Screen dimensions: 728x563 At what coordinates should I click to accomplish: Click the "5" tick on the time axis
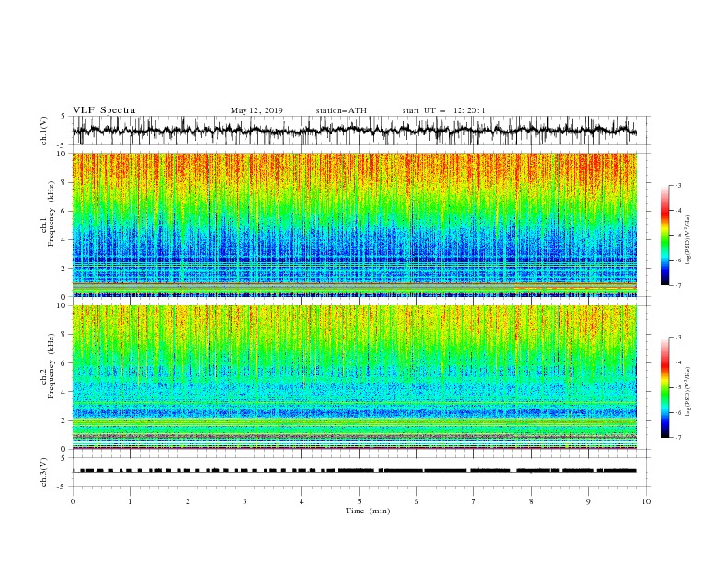(x=359, y=501)
